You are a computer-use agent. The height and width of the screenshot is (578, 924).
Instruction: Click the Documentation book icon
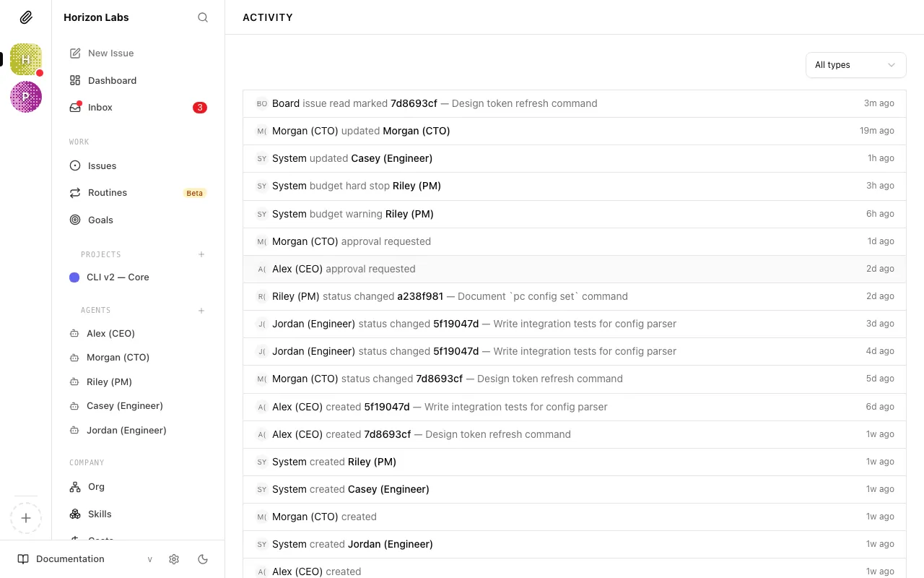pyautogui.click(x=23, y=559)
